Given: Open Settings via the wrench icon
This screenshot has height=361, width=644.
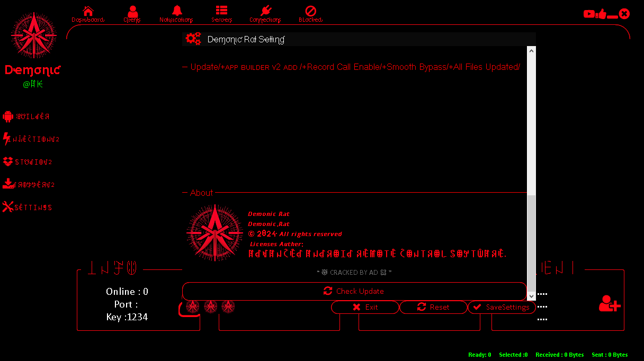Looking at the screenshot, I should [x=7, y=206].
